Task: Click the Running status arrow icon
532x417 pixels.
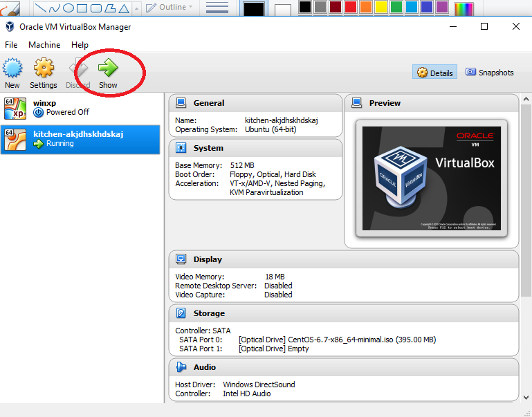Action: tap(38, 144)
